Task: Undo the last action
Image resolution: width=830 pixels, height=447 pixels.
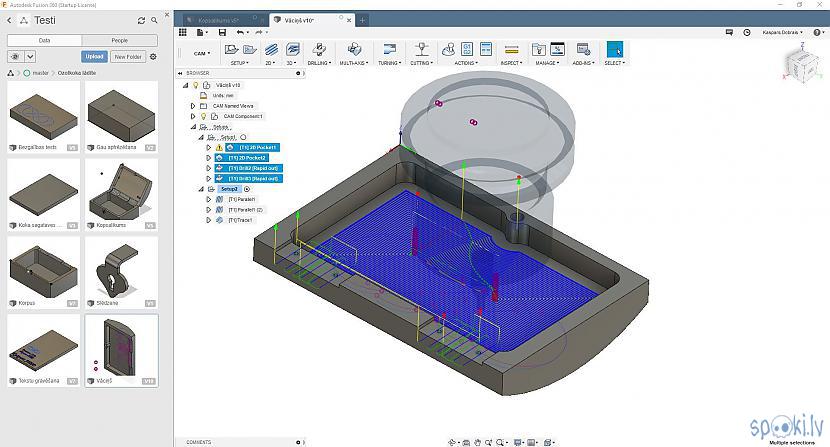Action: point(241,32)
